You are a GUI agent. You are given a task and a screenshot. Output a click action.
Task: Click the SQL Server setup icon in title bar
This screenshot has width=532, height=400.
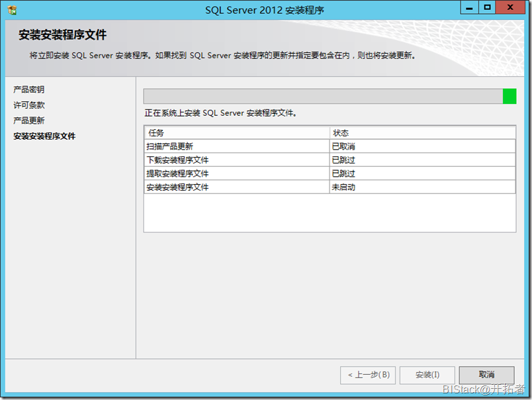(12, 10)
